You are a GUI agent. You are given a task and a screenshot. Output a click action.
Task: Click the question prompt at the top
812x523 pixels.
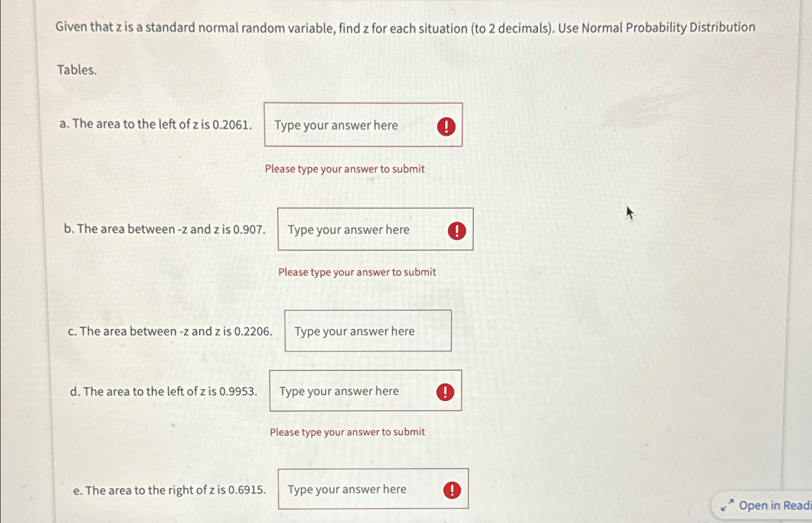tap(405, 27)
